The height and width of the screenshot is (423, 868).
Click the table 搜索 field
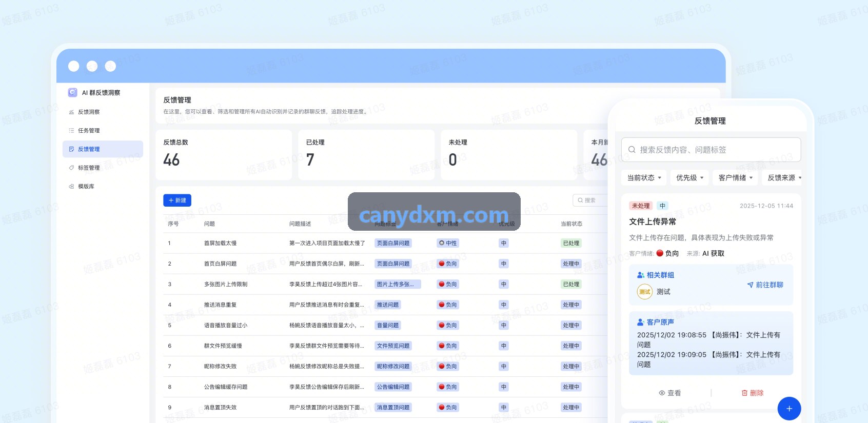click(x=590, y=200)
